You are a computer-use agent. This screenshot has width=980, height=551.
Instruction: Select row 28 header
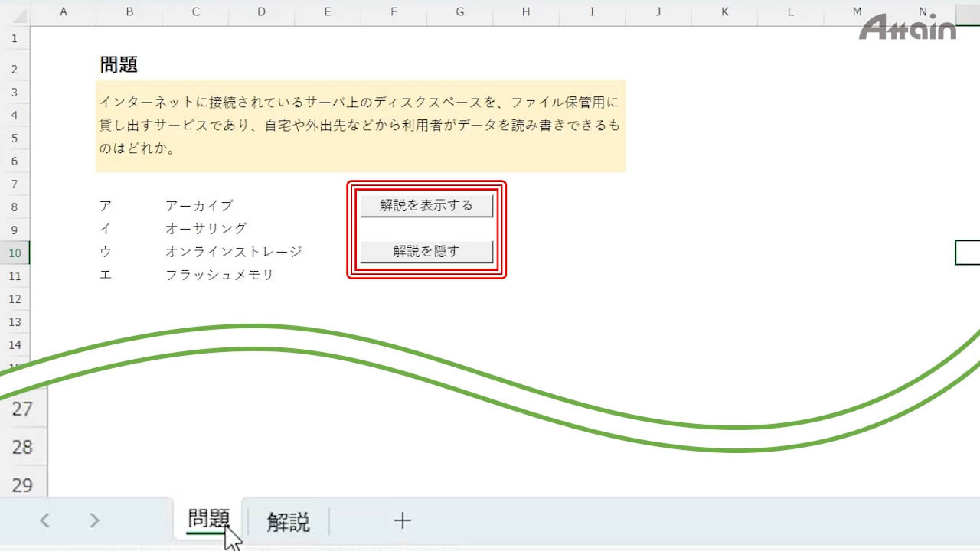coord(23,447)
